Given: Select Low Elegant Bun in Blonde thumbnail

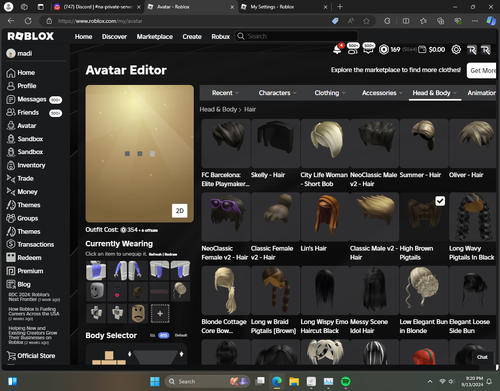Looking at the screenshot, I should coord(424,290).
